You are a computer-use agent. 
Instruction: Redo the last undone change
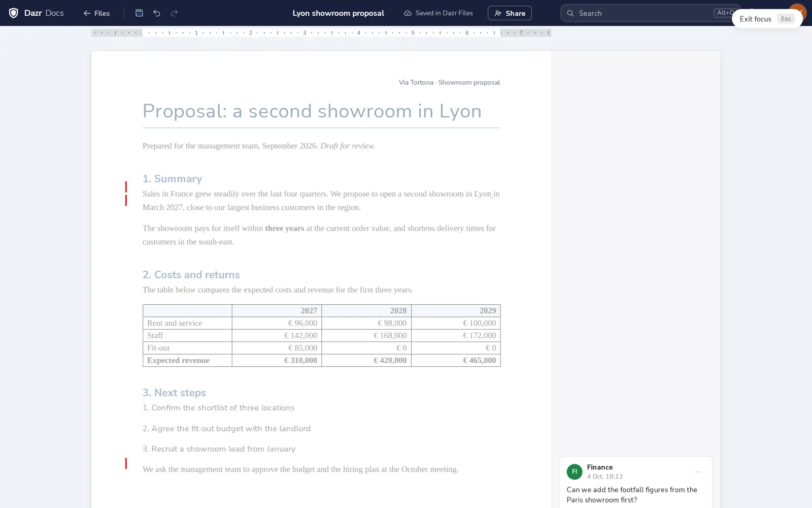[x=174, y=13]
